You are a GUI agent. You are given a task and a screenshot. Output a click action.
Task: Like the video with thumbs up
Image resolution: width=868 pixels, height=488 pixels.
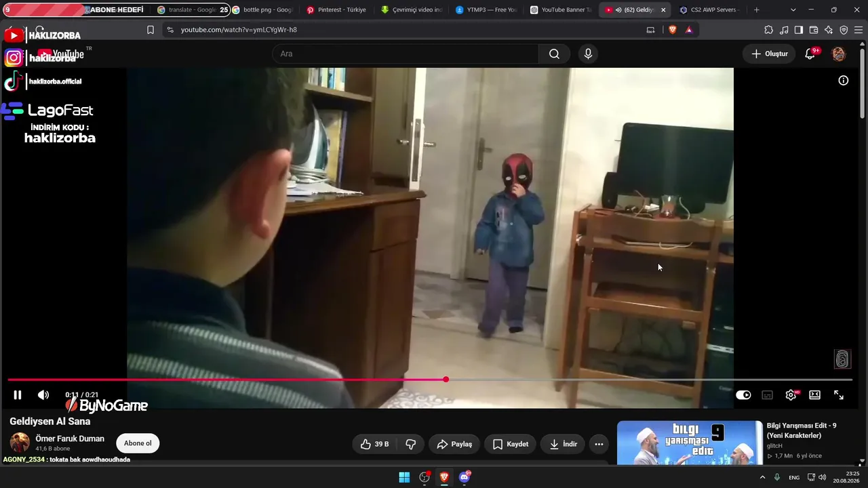[x=374, y=444]
